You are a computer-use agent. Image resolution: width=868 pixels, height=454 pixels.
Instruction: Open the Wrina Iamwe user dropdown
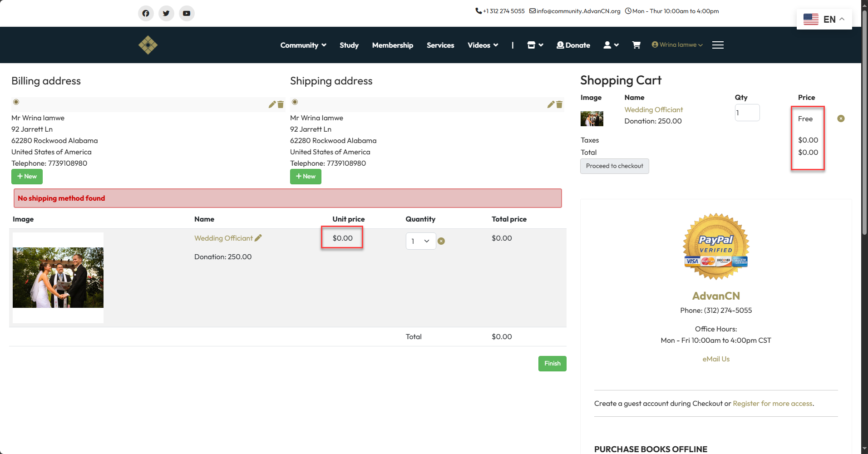pos(677,45)
